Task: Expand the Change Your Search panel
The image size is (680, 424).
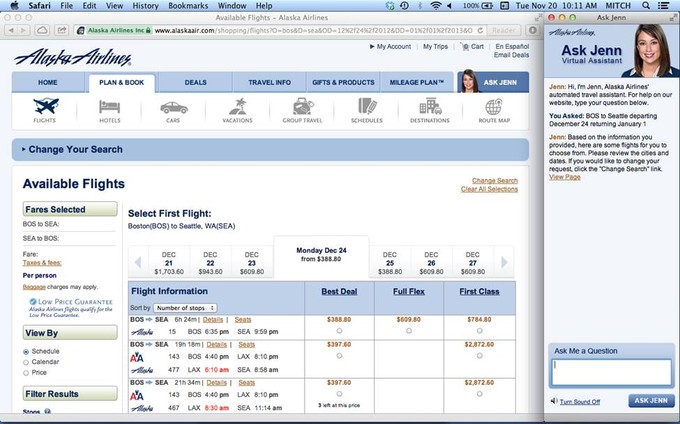Action: pos(270,150)
